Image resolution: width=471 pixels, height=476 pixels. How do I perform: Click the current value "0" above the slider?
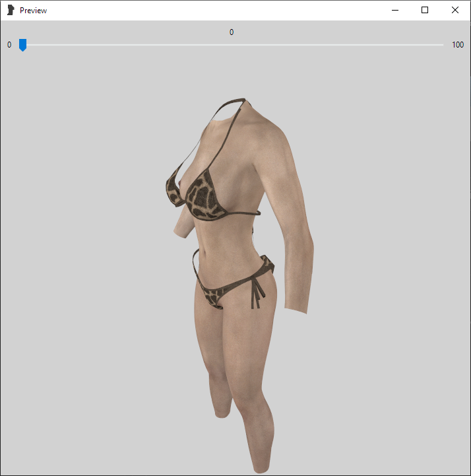coord(232,32)
